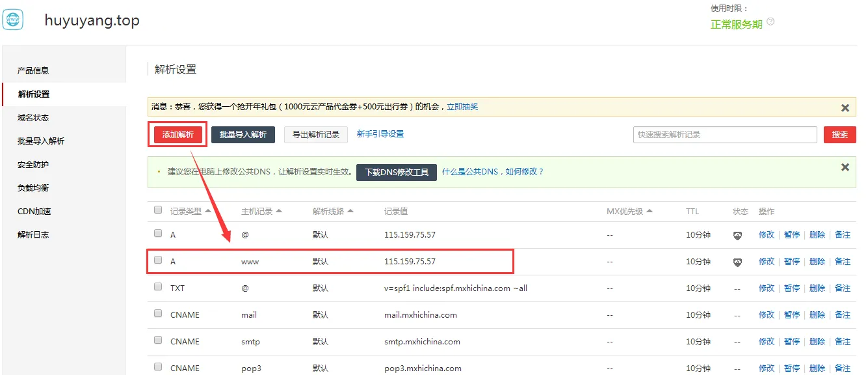This screenshot has width=868, height=375.
Task: Sort by MX优先级 column arrow
Action: point(650,211)
